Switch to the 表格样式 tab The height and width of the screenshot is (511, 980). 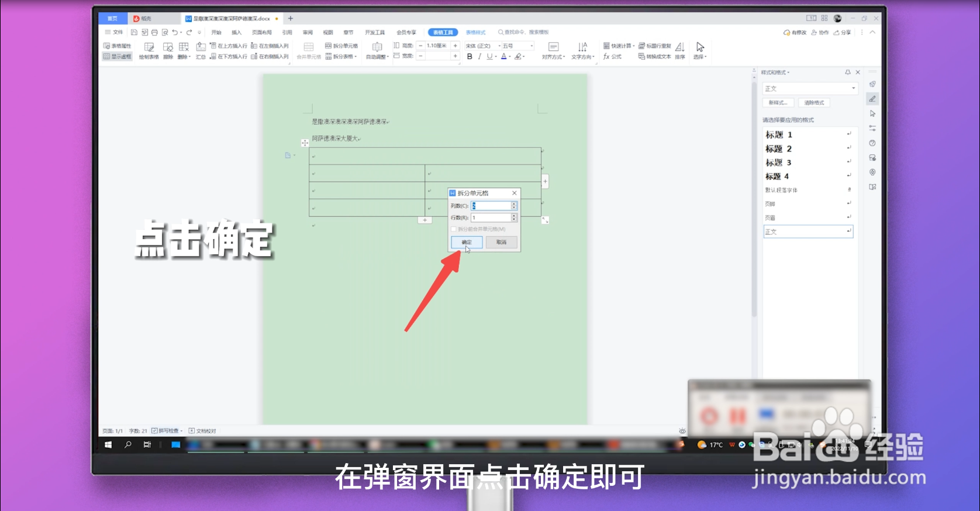(475, 33)
